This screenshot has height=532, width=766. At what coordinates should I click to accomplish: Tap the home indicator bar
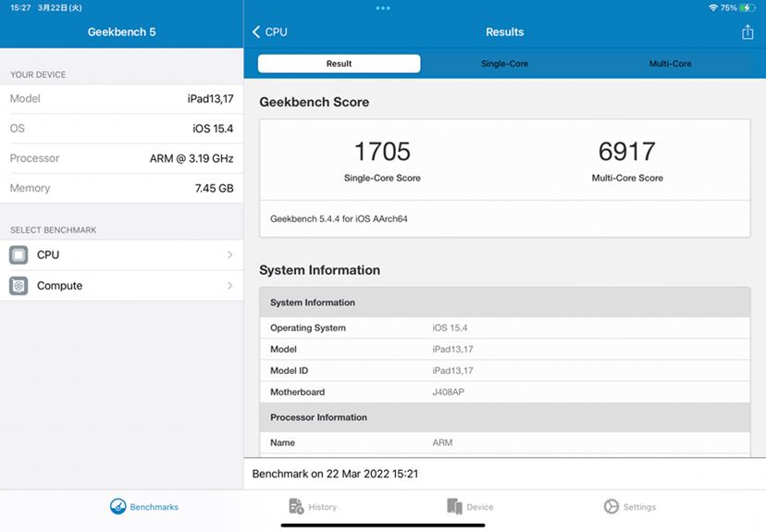coord(383,526)
